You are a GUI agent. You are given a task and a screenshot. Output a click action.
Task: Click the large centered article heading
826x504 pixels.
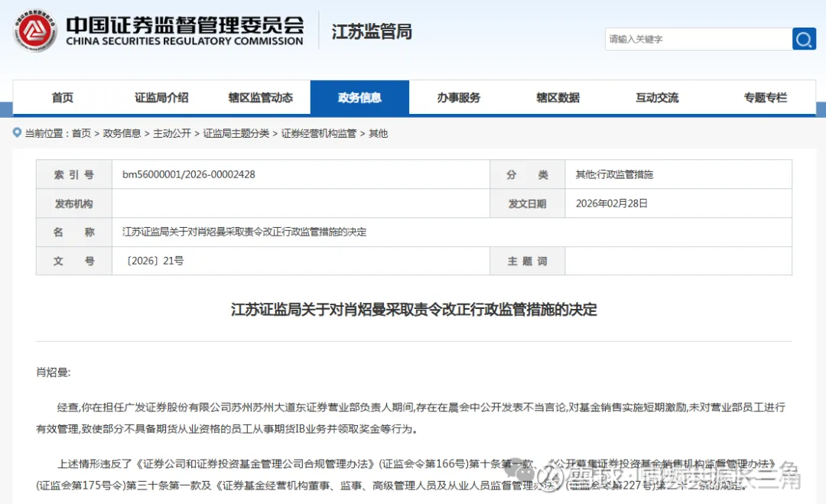(x=414, y=309)
